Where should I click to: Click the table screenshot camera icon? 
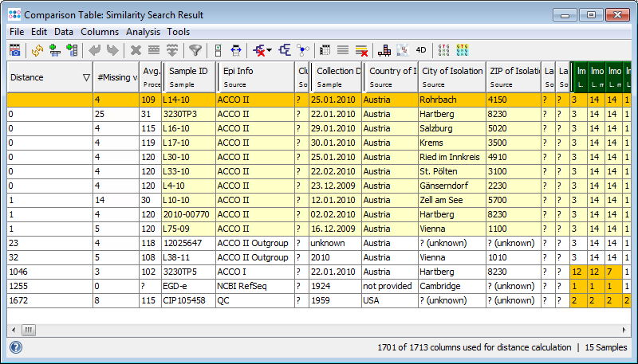click(15, 49)
